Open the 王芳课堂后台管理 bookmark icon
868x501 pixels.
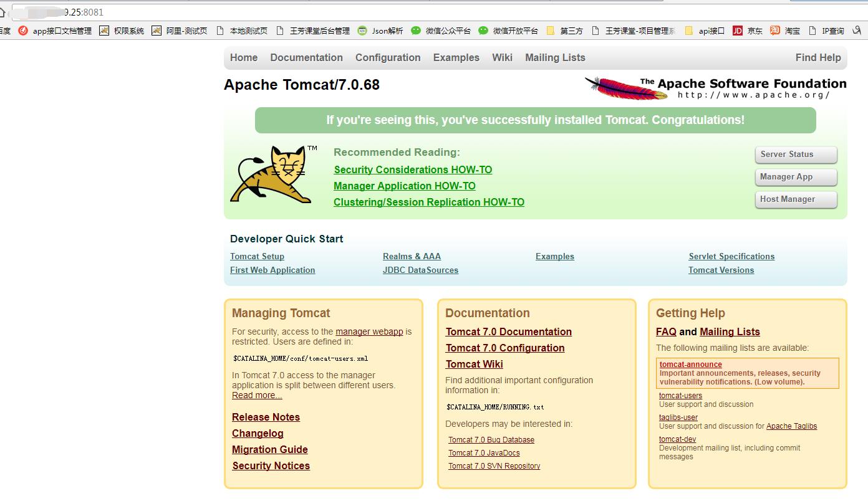click(x=280, y=31)
